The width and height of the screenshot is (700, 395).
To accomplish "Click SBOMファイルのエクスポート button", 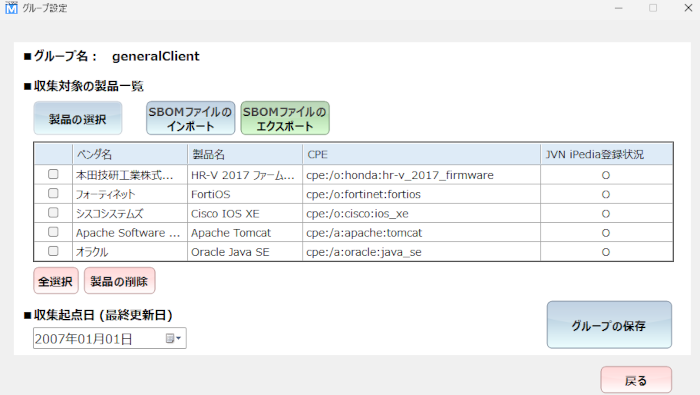I will pyautogui.click(x=285, y=118).
